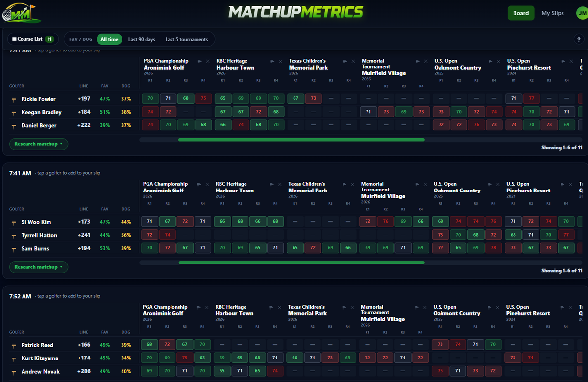Remove Pinehurst Resort column in Si Woo Kim group
The width and height of the screenshot is (588, 382).
(x=570, y=184)
